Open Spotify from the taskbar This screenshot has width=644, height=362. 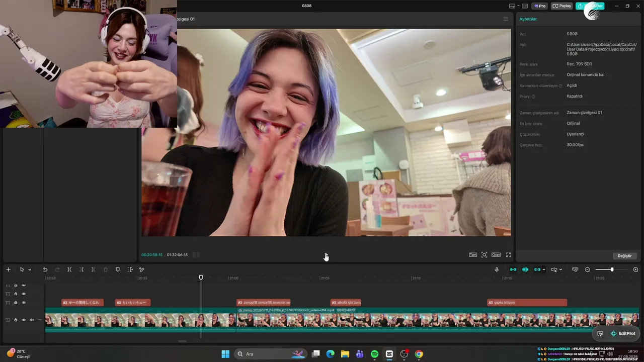pyautogui.click(x=374, y=354)
